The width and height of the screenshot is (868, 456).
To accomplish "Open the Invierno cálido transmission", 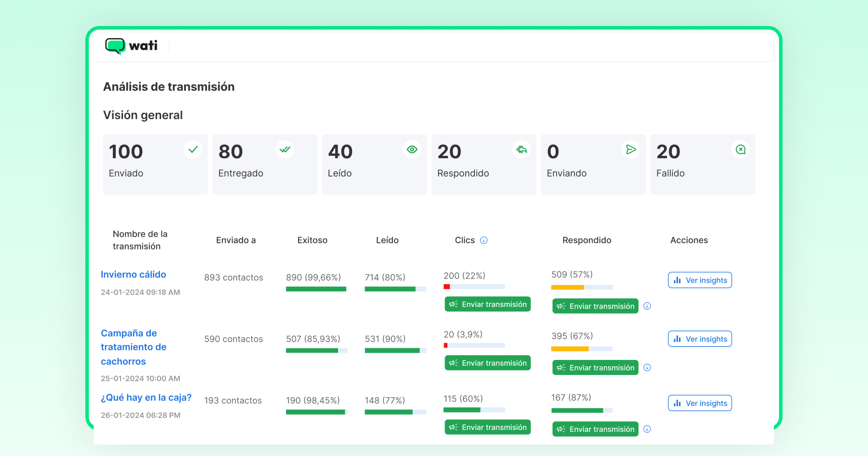I will tap(134, 275).
